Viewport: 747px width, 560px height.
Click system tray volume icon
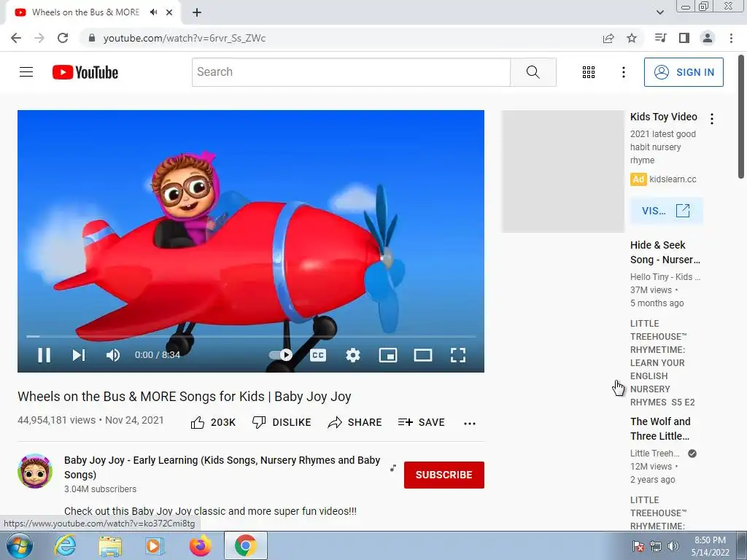[673, 545]
